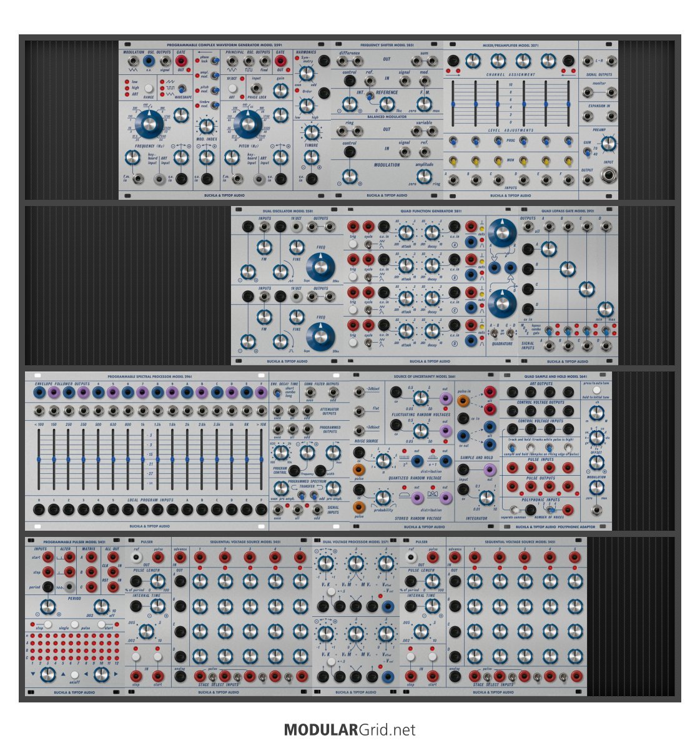Push the white trig button in function generator A
The height and width of the screenshot is (743, 700).
(353, 244)
